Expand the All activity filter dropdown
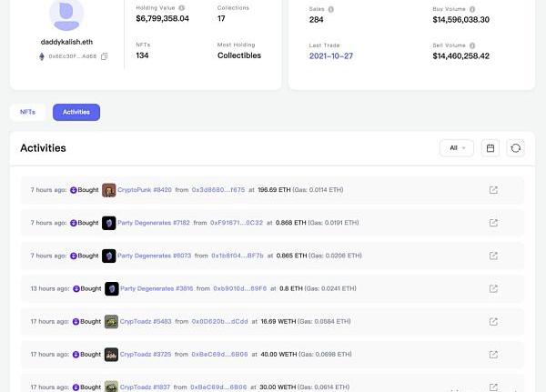 click(x=456, y=148)
